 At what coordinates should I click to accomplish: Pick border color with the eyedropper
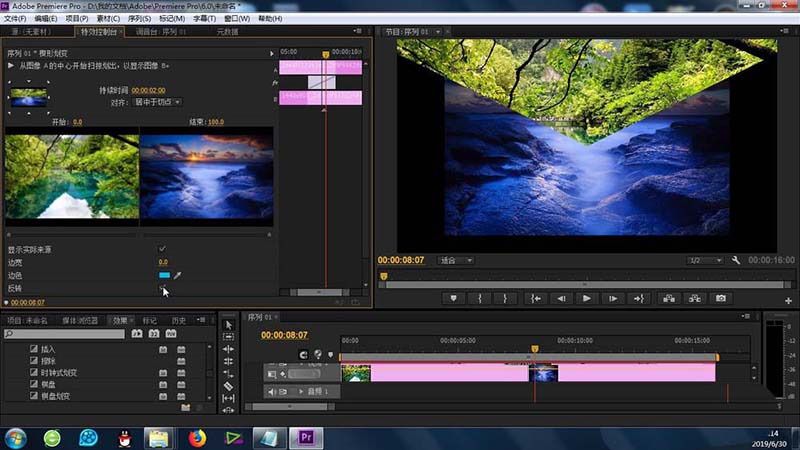[x=178, y=275]
